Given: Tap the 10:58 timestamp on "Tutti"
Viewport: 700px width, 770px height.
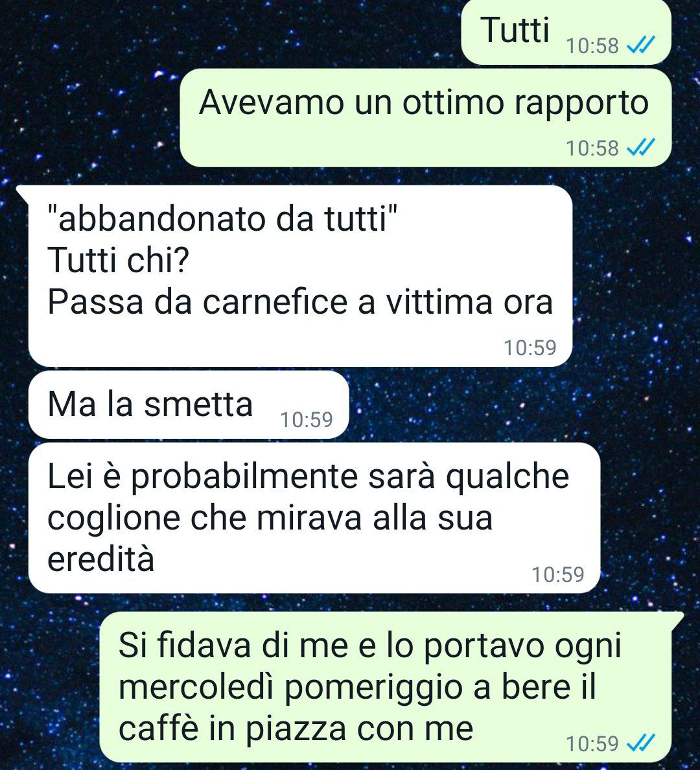Looking at the screenshot, I should pyautogui.click(x=592, y=46).
